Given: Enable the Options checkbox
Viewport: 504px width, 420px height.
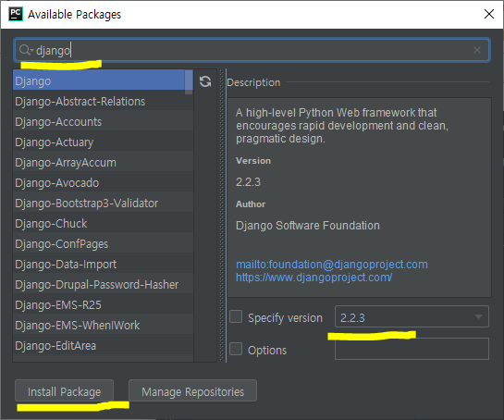Looking at the screenshot, I should (236, 349).
